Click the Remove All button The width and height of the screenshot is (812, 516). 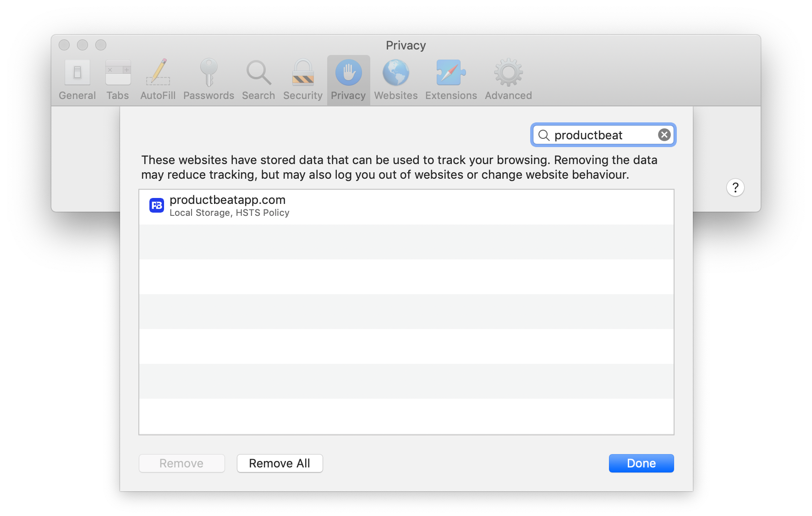pyautogui.click(x=280, y=463)
